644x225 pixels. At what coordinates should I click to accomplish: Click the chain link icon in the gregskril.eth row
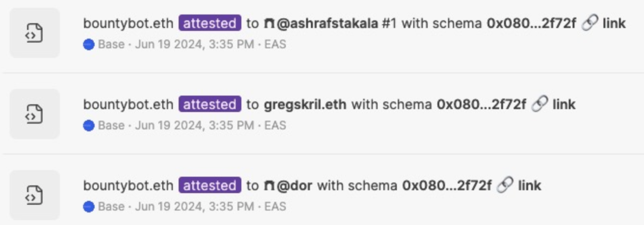pyautogui.click(x=539, y=104)
